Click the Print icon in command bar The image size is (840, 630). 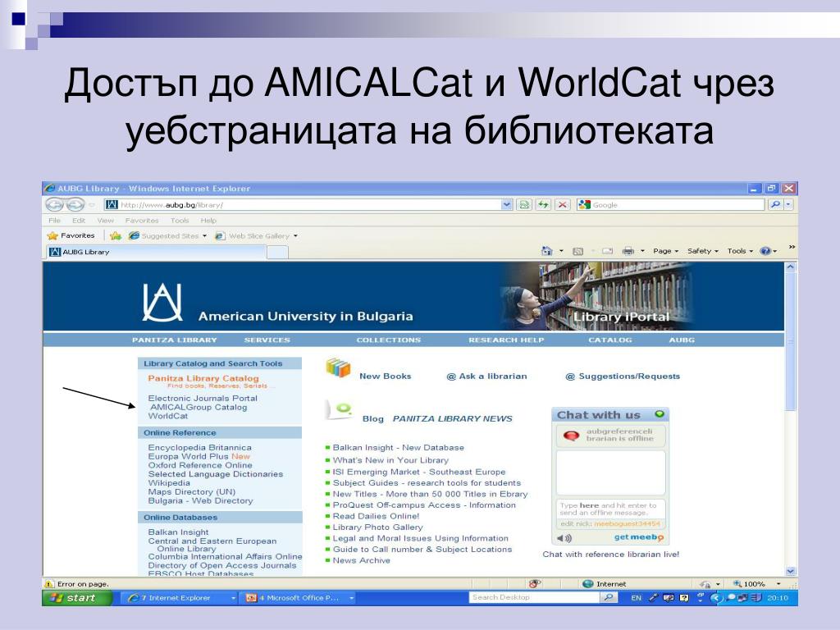(628, 251)
